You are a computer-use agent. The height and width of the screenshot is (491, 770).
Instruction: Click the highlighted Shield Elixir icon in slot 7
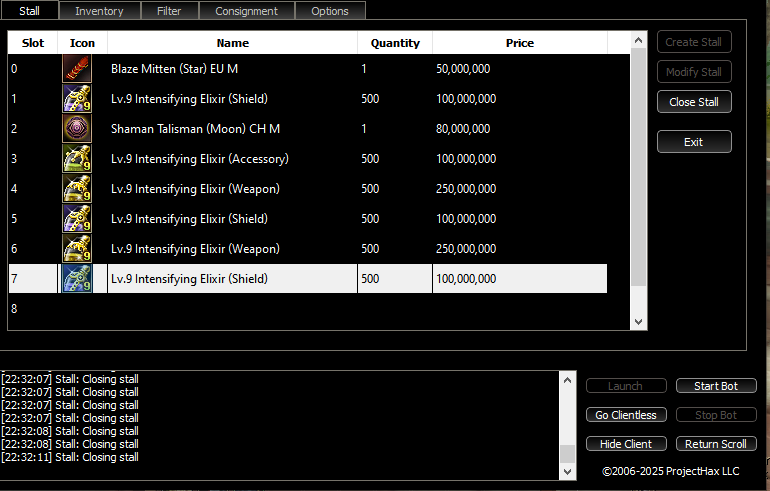[x=77, y=279]
